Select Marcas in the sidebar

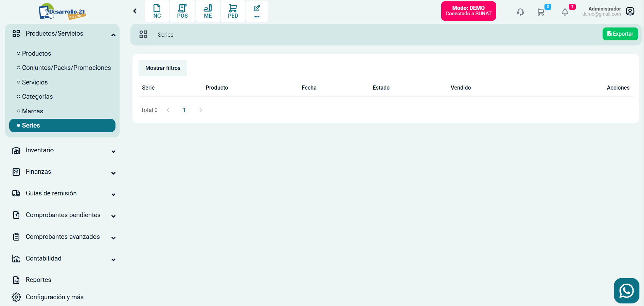click(33, 111)
